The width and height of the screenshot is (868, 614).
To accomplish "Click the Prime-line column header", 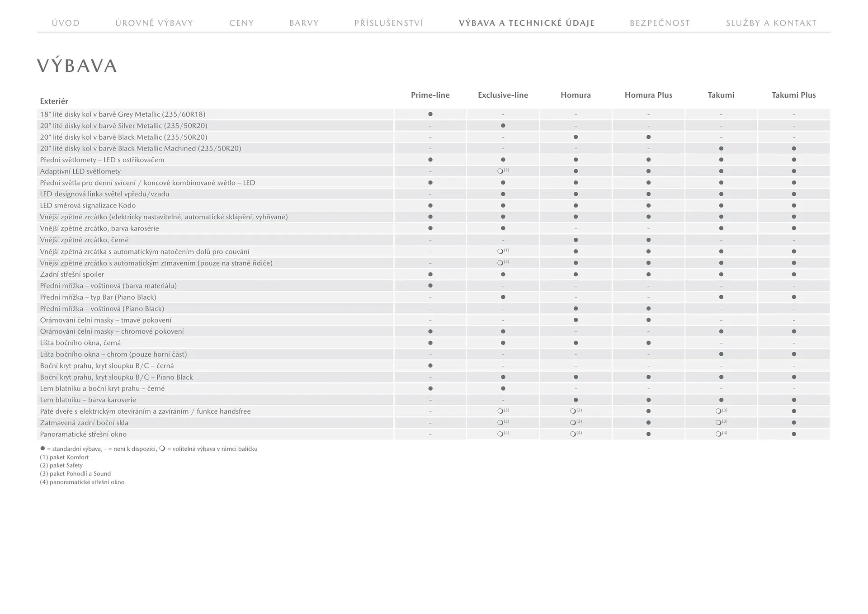I will click(x=430, y=95).
